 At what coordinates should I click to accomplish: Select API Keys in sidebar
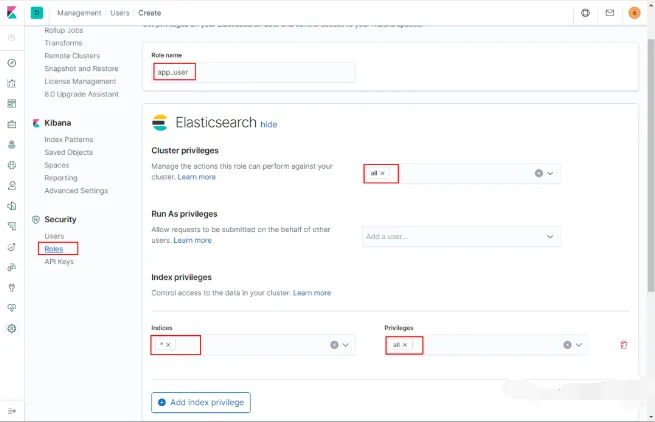tap(59, 261)
